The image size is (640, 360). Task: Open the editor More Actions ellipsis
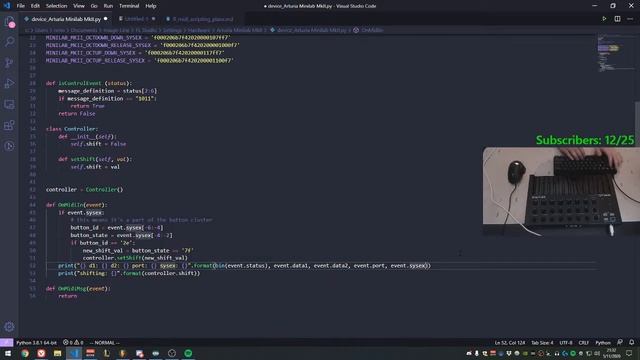click(x=630, y=19)
